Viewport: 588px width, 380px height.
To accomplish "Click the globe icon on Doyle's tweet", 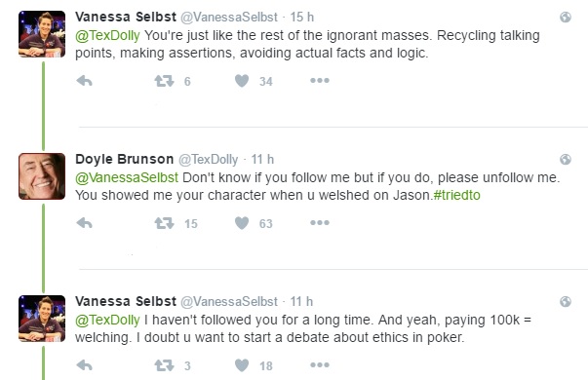I will [x=566, y=159].
